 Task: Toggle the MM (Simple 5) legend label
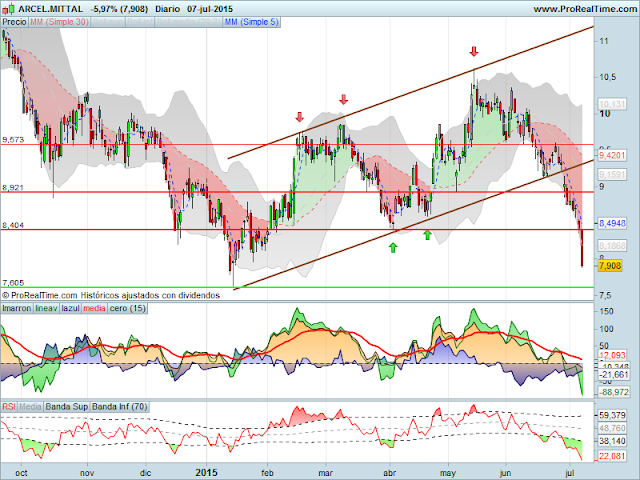coord(251,22)
